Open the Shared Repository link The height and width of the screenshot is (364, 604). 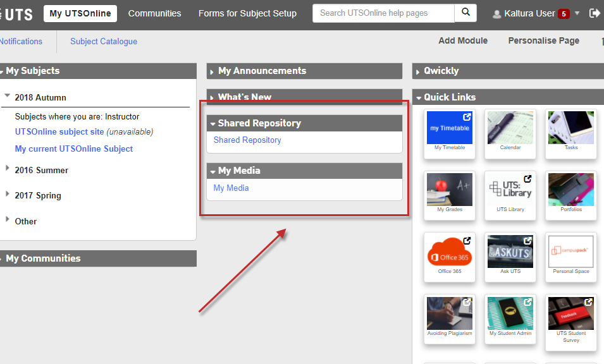tap(247, 140)
